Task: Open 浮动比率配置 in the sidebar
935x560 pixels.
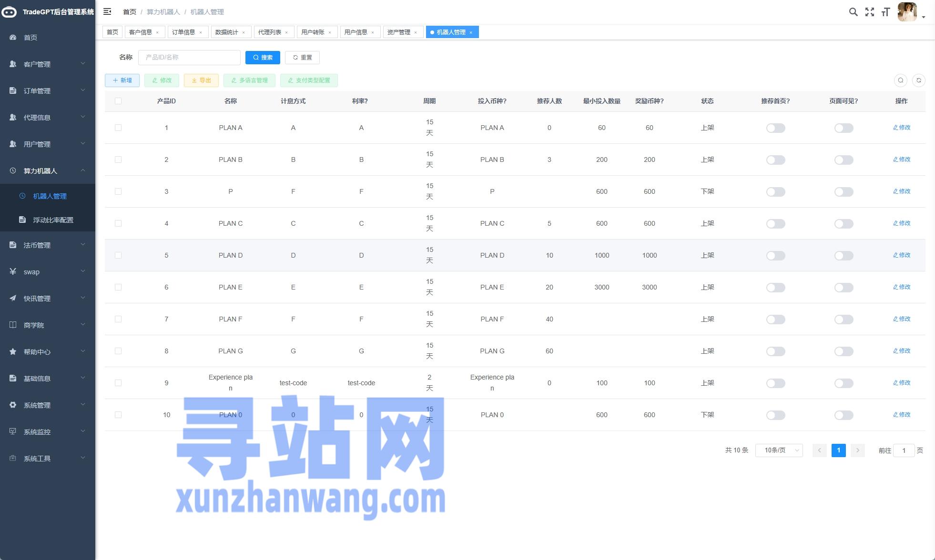Action: click(48, 220)
